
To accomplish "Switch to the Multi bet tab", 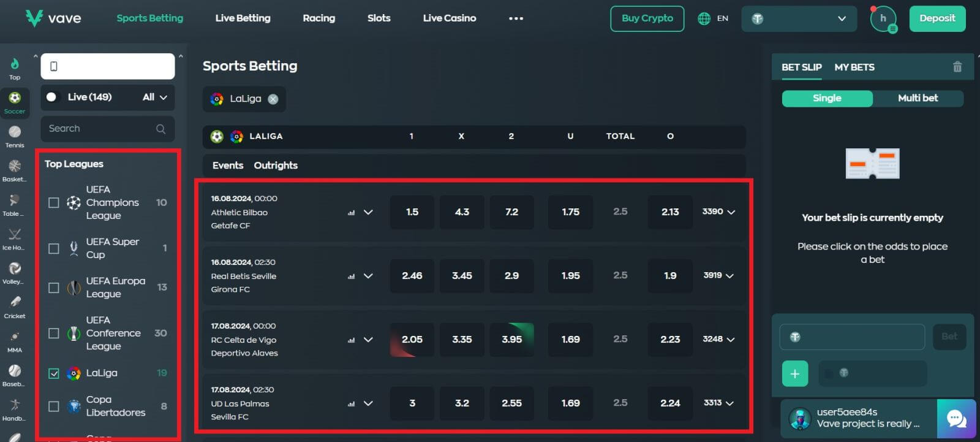I will click(x=917, y=98).
